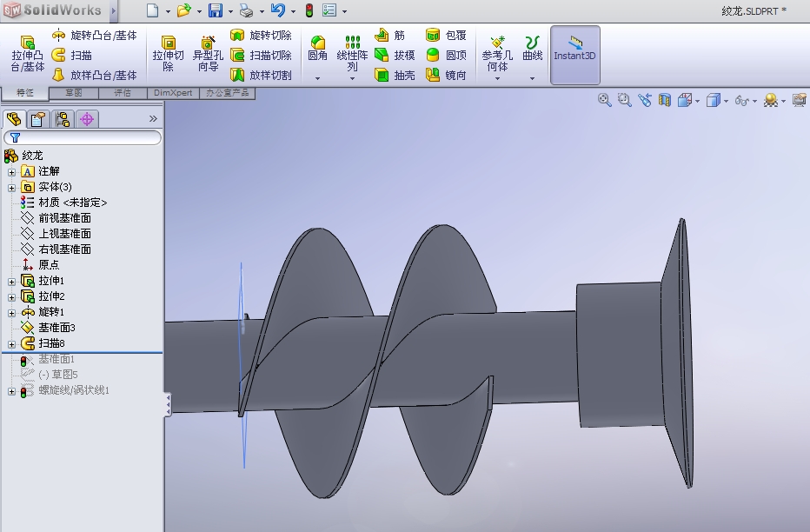The height and width of the screenshot is (532, 810).
Task: Expand the 实体(3) solid bodies folder
Action: 11,188
